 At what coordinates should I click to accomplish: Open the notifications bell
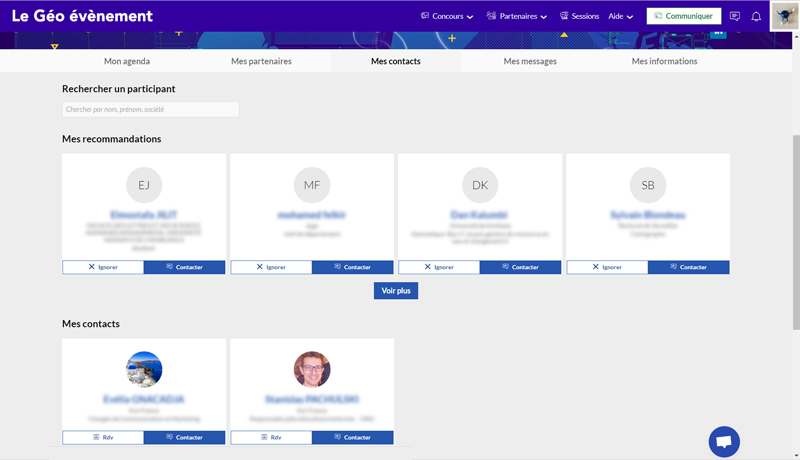pos(756,16)
